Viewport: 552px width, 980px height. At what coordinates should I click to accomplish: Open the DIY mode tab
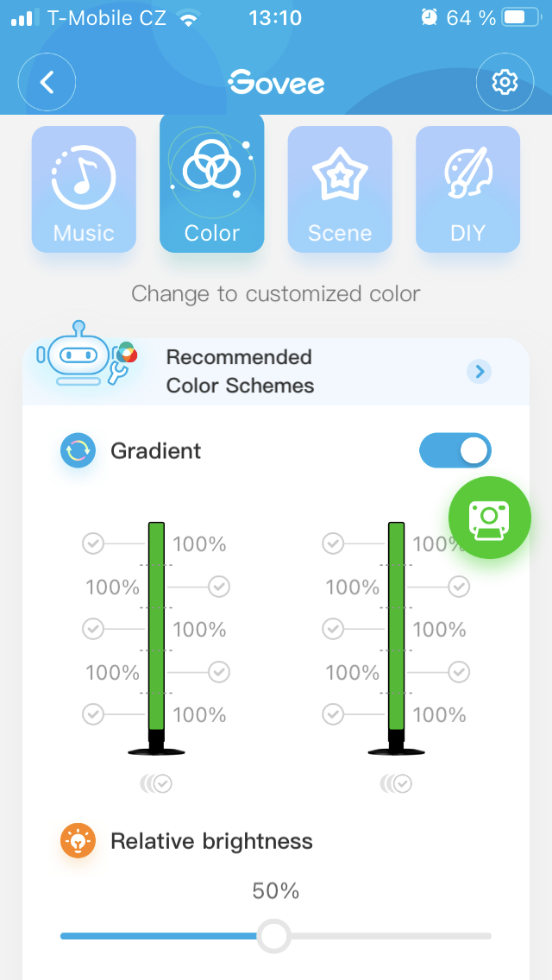click(x=467, y=189)
